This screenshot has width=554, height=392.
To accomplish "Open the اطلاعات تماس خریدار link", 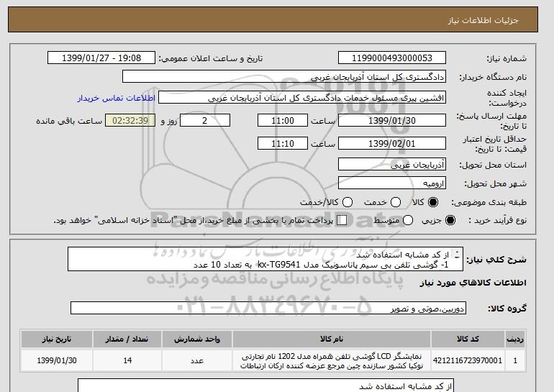I will [117, 98].
